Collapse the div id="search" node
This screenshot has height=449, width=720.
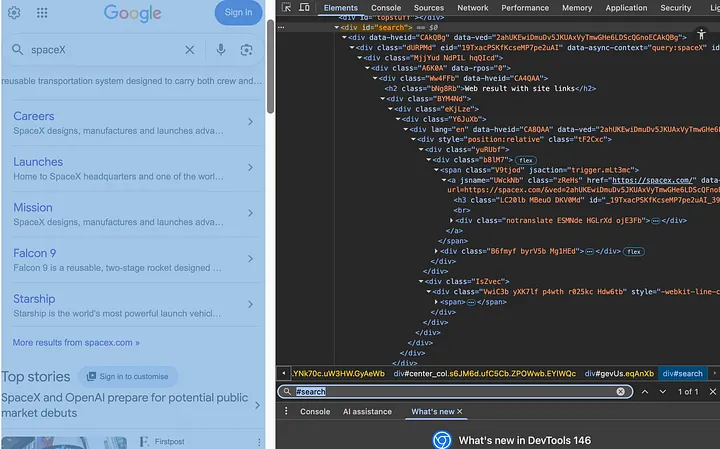337,27
